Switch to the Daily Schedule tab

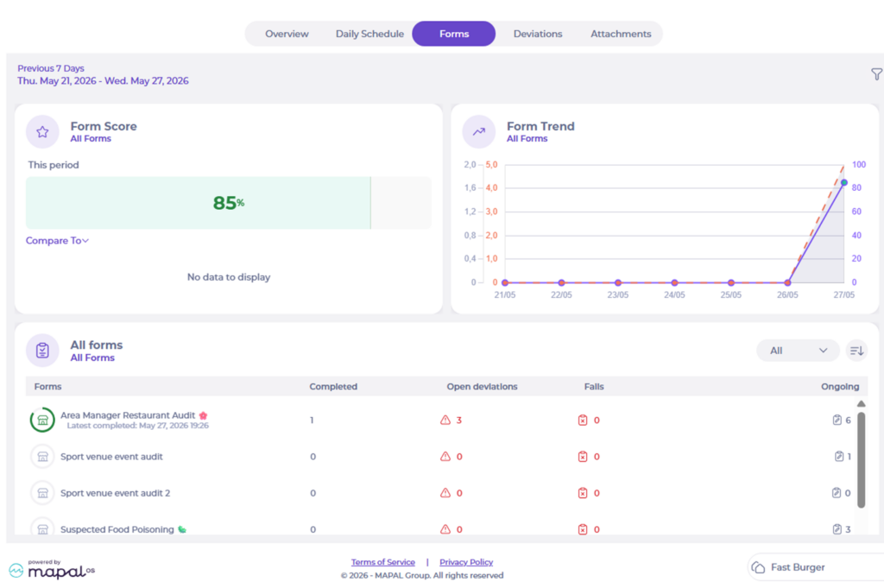pos(369,34)
